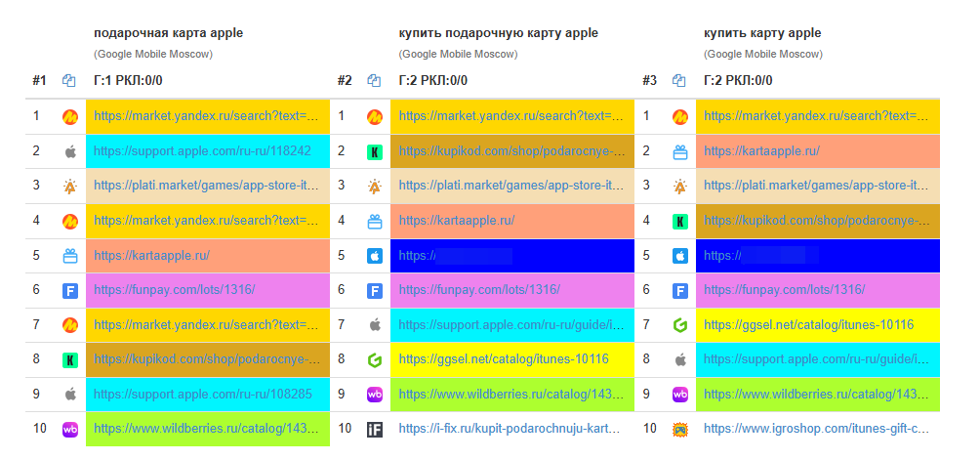Click query title 'купить карту apple'
The width and height of the screenshot is (980, 460).
point(762,33)
